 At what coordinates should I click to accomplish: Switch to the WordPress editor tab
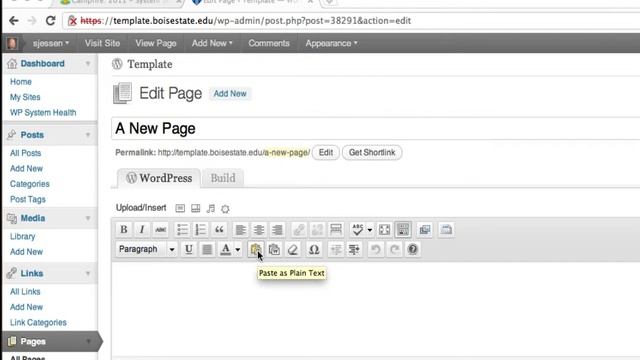point(159,178)
